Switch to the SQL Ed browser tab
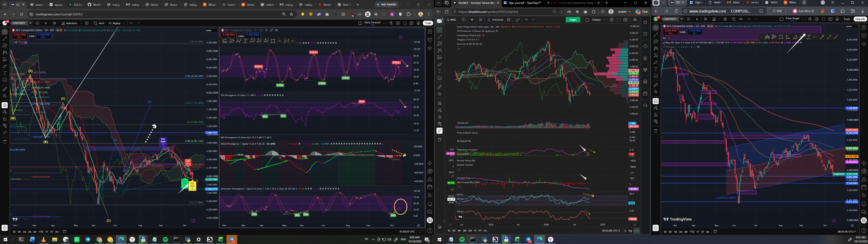Viewport: 868px width, 244px height. (x=75, y=4)
